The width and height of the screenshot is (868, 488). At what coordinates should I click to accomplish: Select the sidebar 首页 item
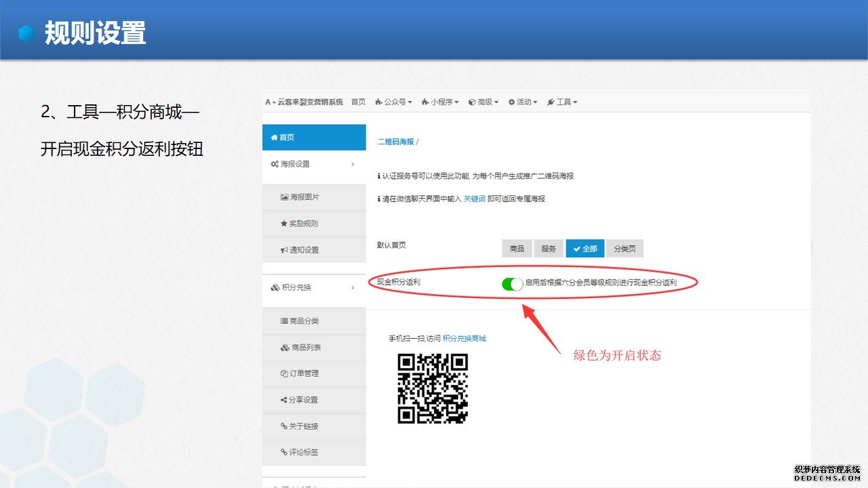coord(314,138)
